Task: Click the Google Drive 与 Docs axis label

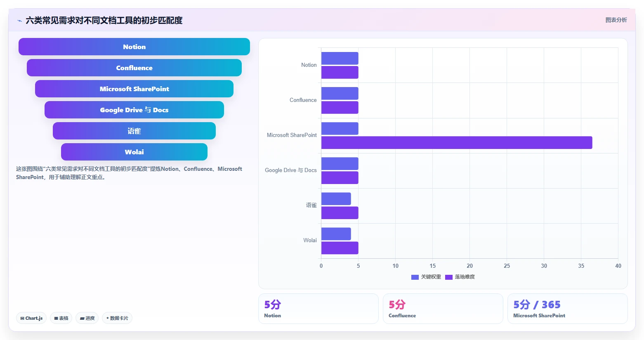Action: coord(290,170)
